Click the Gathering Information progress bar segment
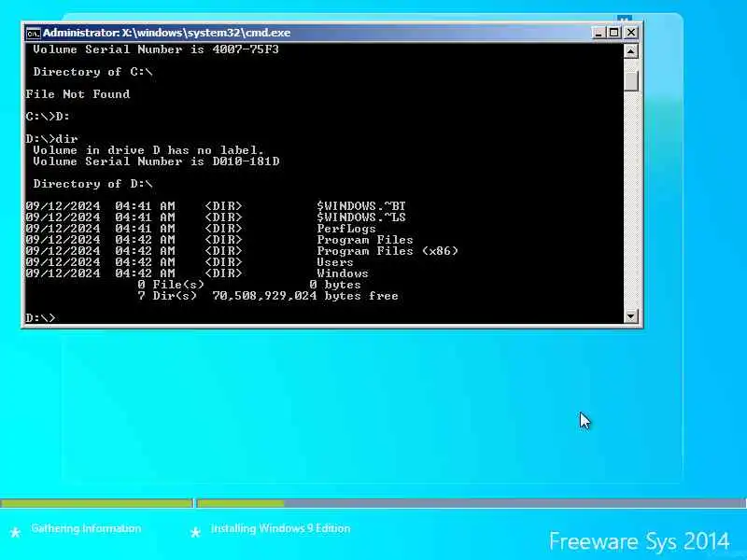This screenshot has width=747, height=560. pos(97,503)
